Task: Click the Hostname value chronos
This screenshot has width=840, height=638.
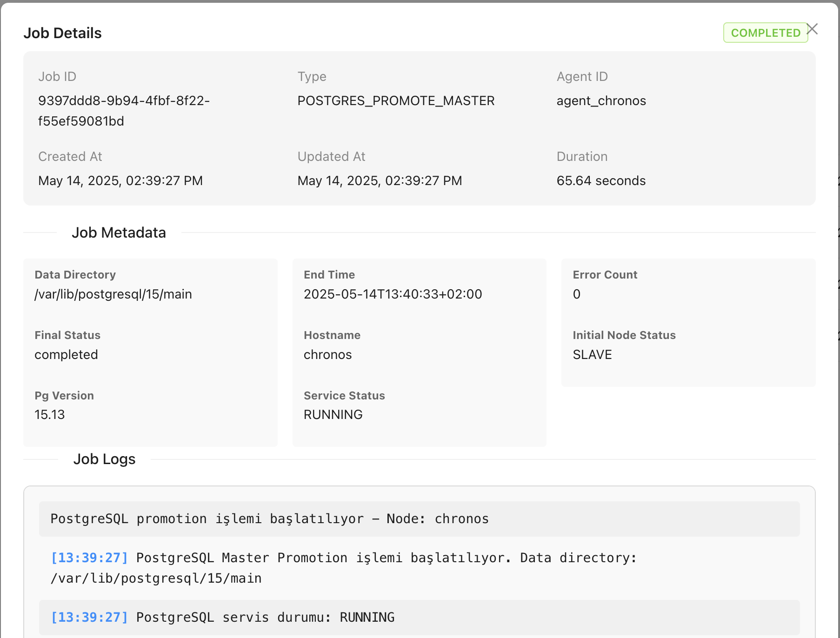Action: (327, 354)
